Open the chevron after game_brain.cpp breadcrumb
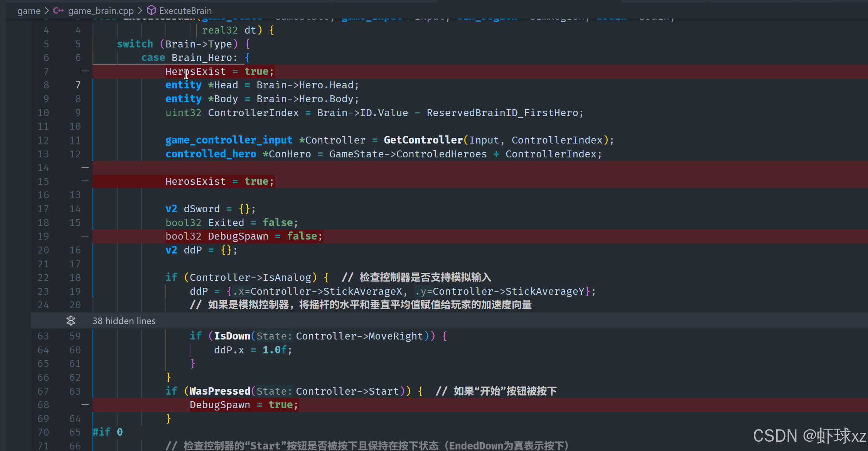 (140, 11)
